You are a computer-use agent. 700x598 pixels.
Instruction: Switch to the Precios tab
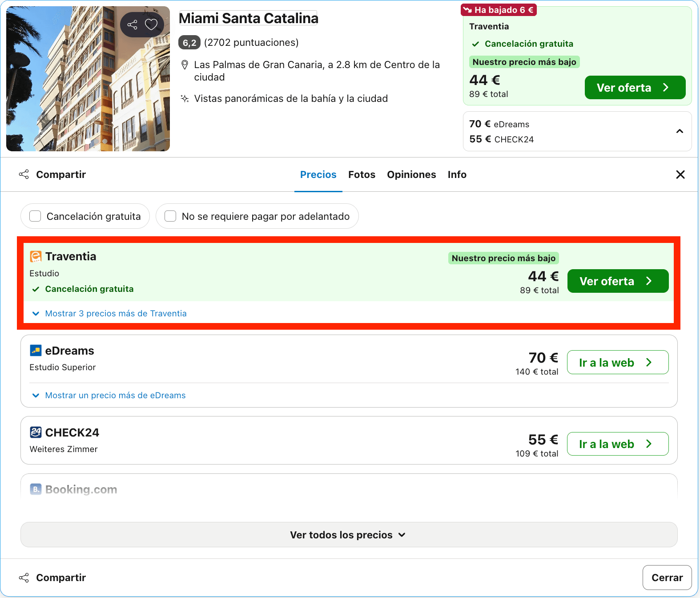click(318, 174)
